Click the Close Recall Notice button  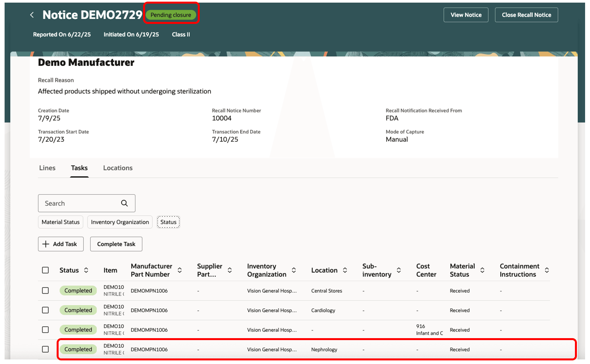click(x=526, y=15)
